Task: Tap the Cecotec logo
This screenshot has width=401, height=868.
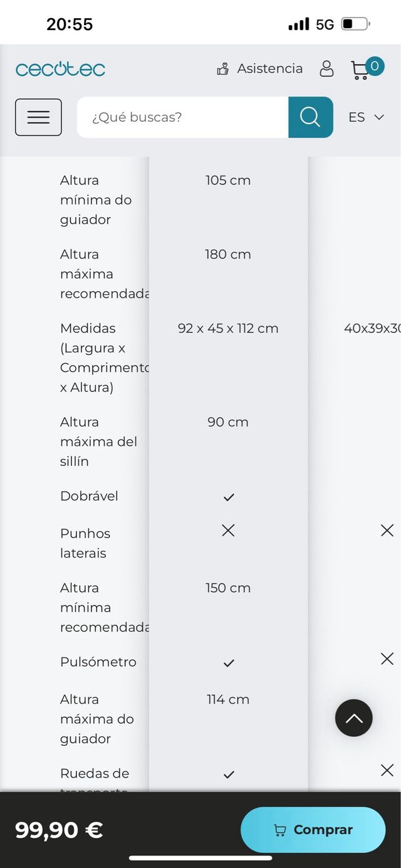Action: coord(60,69)
